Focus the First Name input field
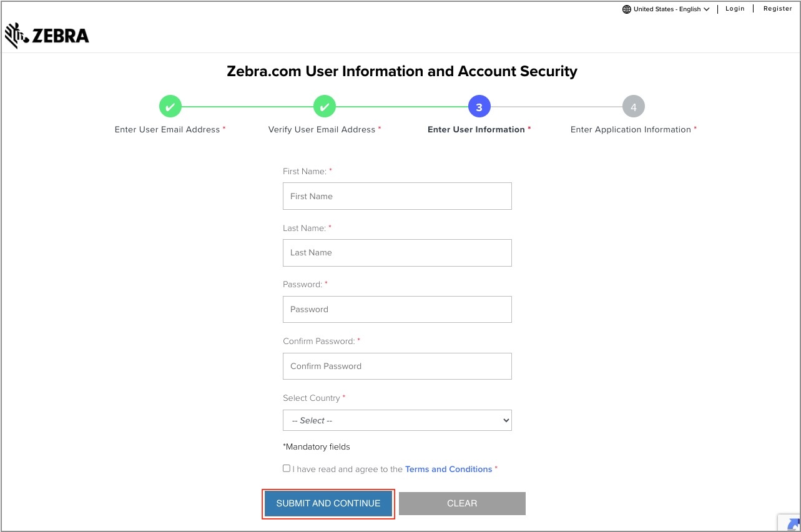This screenshot has width=801, height=532. pyautogui.click(x=397, y=196)
